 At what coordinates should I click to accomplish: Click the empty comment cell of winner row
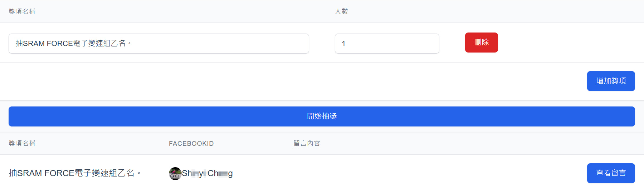point(429,173)
